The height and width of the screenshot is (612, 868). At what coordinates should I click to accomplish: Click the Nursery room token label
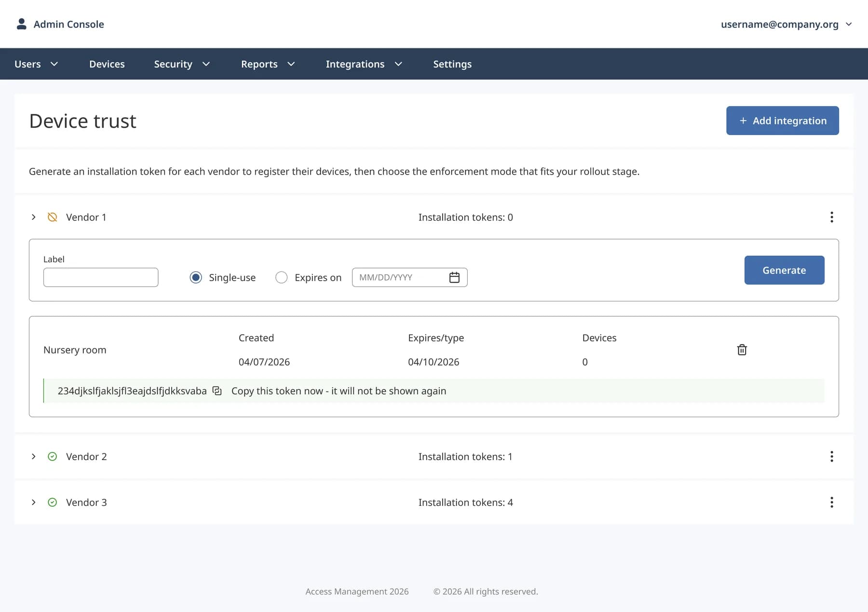click(75, 350)
